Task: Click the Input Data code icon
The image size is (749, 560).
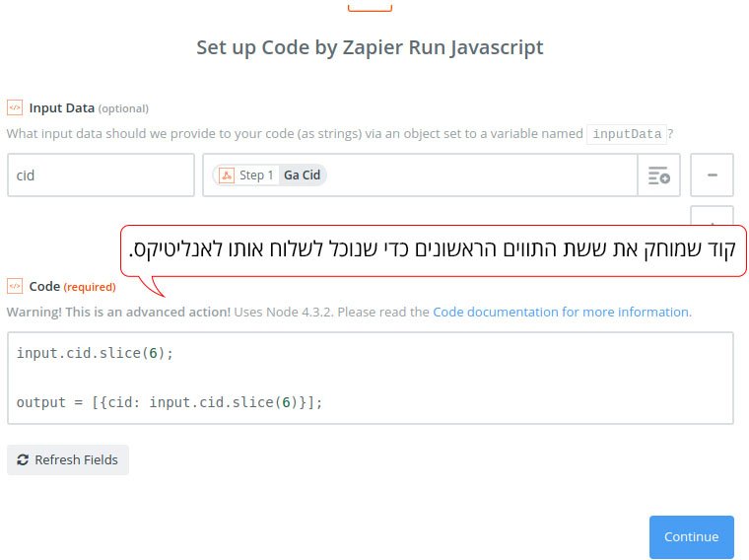Action: [x=15, y=108]
